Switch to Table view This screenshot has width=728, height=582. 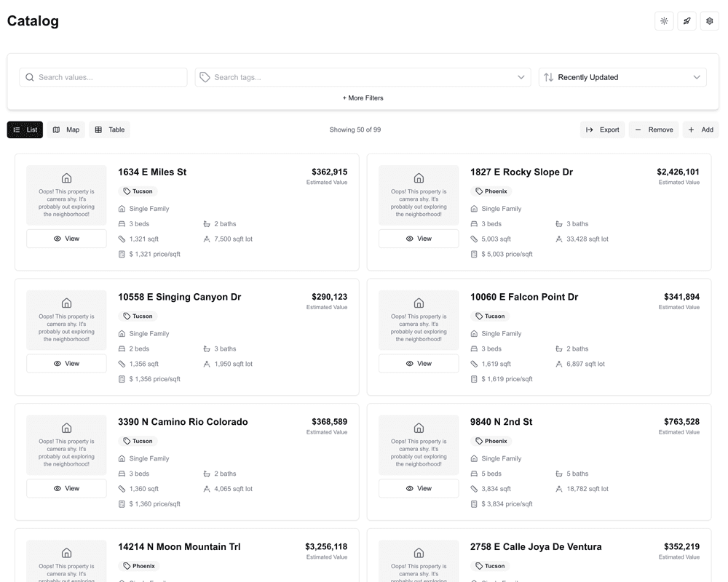(109, 129)
